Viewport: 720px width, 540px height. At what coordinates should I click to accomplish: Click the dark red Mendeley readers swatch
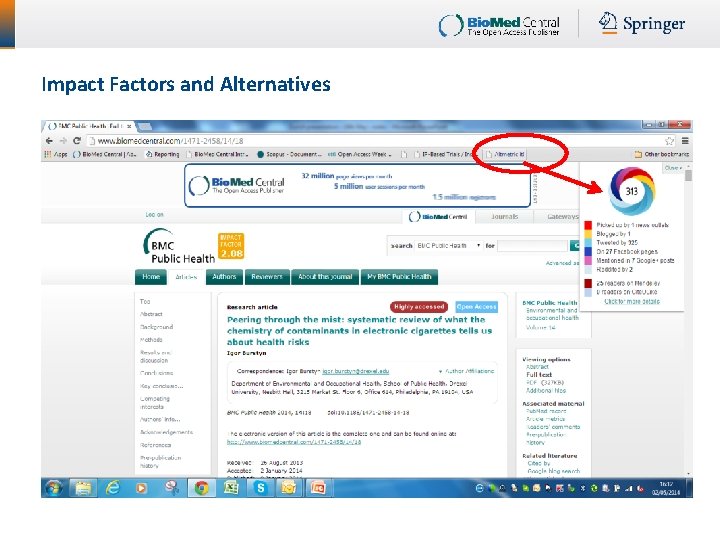588,283
